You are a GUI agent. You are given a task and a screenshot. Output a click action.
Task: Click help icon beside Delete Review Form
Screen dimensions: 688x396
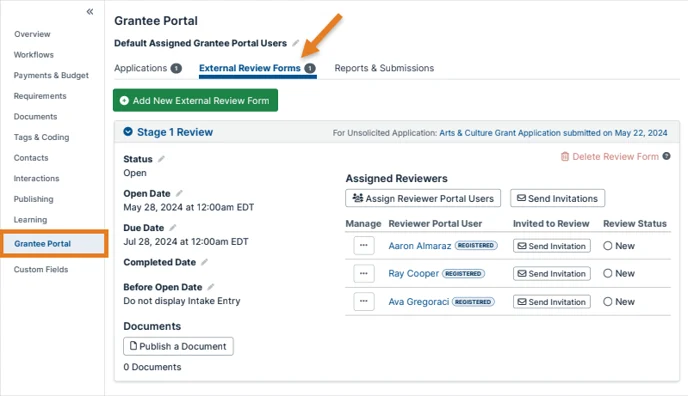[x=666, y=156]
